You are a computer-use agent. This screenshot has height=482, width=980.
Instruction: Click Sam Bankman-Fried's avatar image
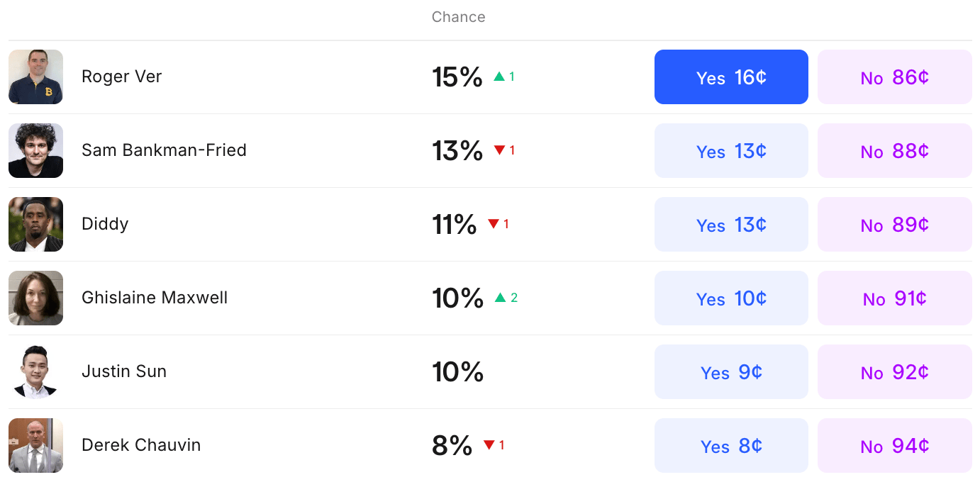click(x=35, y=150)
